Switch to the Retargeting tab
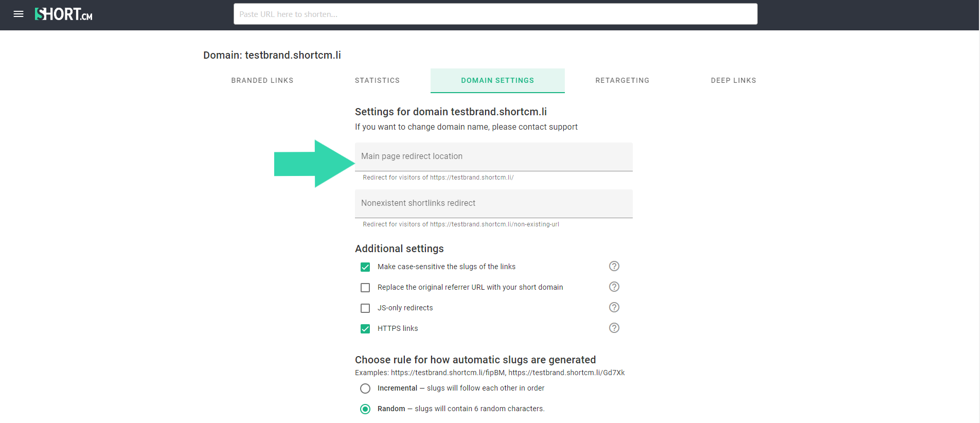 tap(622, 80)
